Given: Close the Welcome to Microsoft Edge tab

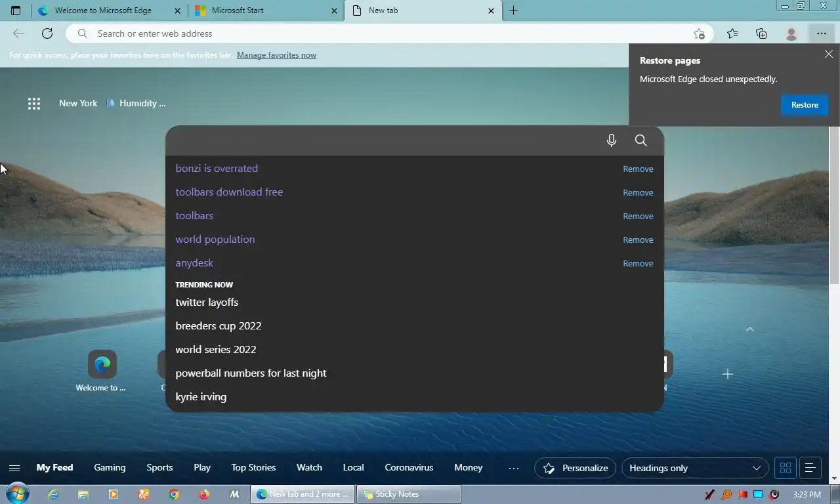Looking at the screenshot, I should tap(178, 10).
